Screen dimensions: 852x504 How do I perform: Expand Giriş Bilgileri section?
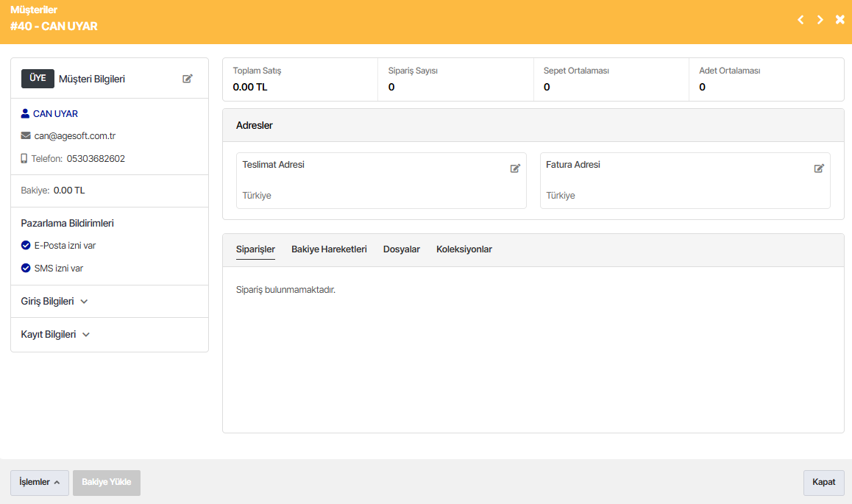pyautogui.click(x=54, y=302)
